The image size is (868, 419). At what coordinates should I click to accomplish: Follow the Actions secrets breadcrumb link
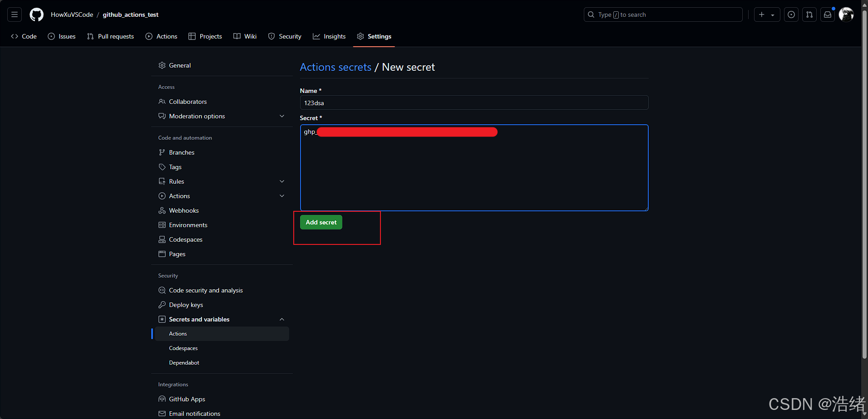coord(335,67)
